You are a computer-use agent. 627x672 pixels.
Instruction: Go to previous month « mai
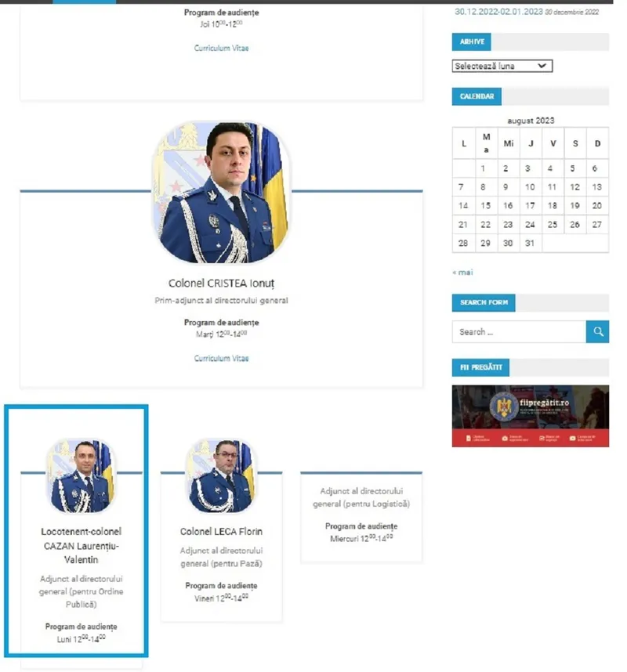tap(462, 273)
